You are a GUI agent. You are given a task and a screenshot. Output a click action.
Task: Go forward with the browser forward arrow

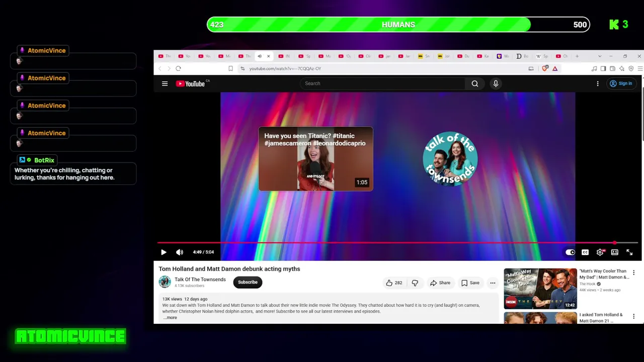click(169, 68)
